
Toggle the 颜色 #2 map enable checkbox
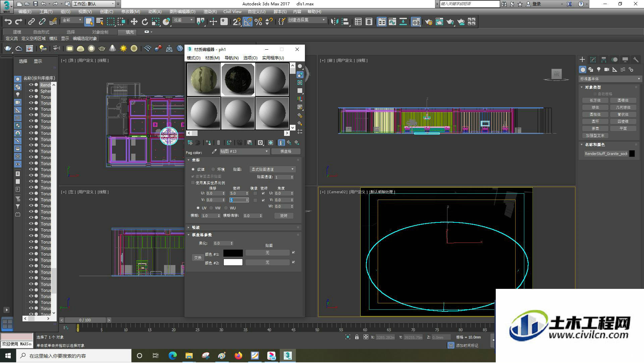[293, 262]
